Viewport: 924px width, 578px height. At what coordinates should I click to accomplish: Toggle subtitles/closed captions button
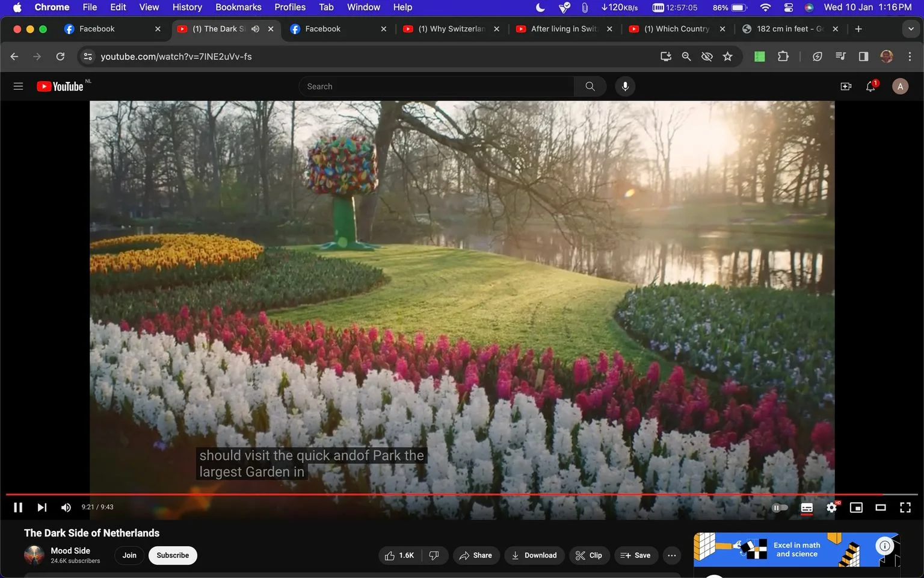[x=807, y=508]
